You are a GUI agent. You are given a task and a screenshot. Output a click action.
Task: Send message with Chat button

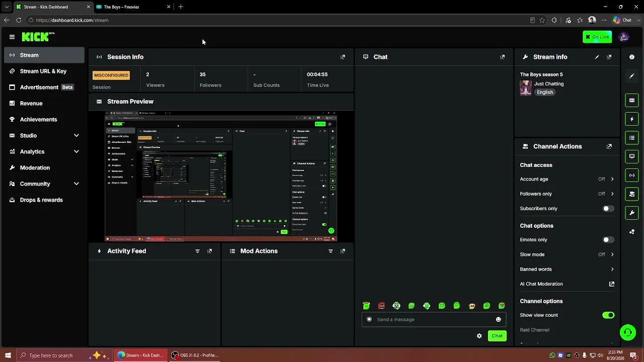497,336
